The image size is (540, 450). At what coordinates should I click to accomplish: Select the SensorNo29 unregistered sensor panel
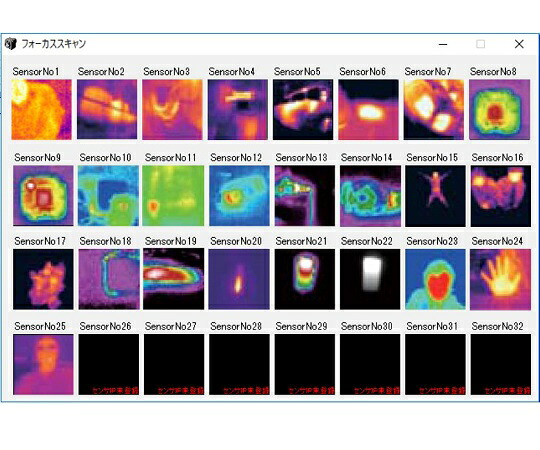[304, 364]
